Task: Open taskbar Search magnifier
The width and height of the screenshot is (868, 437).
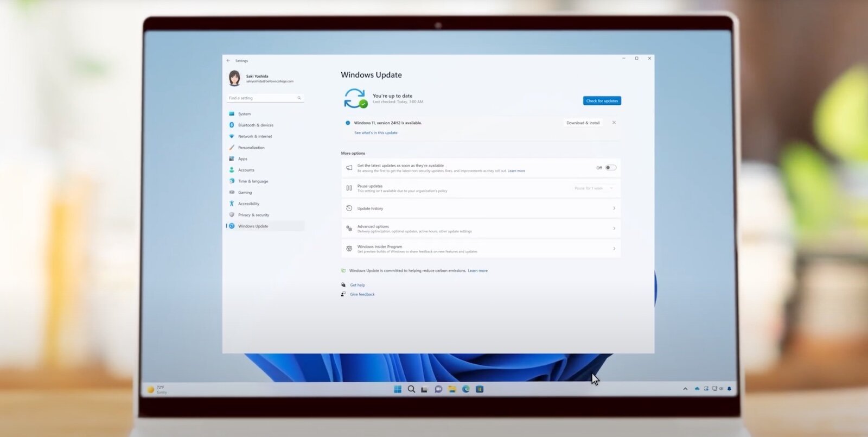Action: pos(411,389)
